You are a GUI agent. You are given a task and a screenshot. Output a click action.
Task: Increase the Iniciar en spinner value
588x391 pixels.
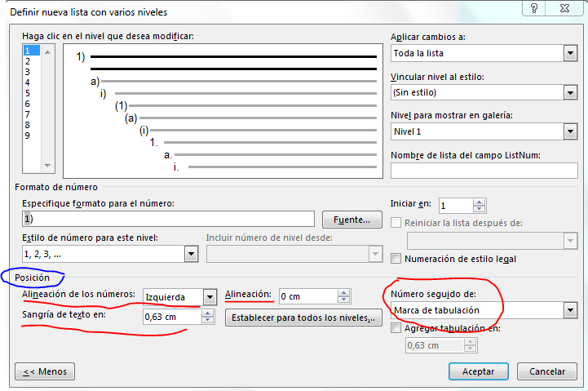point(479,202)
